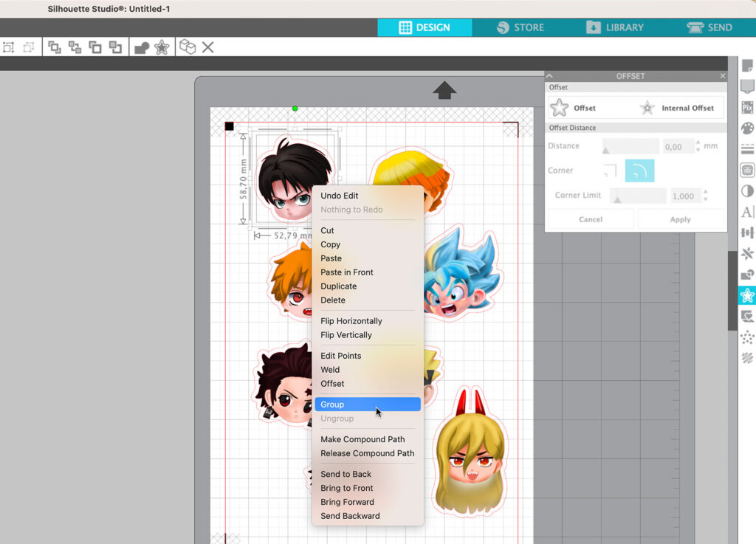Collapse the Offset panel with chevron

point(550,76)
